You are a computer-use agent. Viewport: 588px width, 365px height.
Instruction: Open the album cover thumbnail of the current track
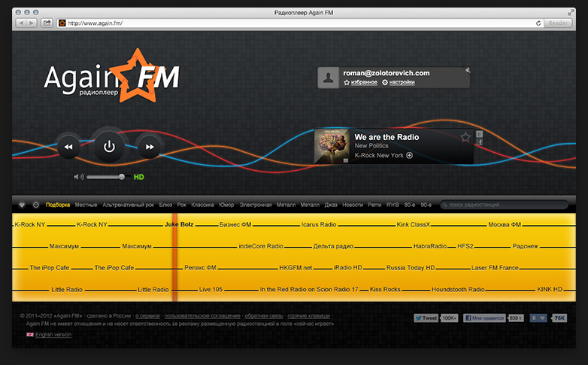332,146
